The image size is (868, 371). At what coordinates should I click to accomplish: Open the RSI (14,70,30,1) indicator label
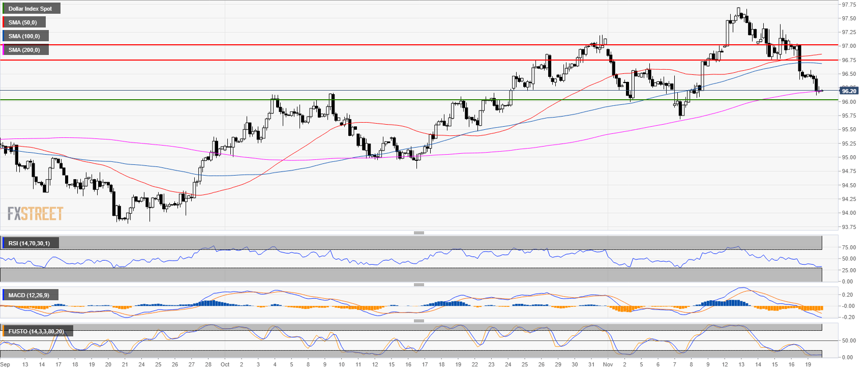[x=29, y=243]
